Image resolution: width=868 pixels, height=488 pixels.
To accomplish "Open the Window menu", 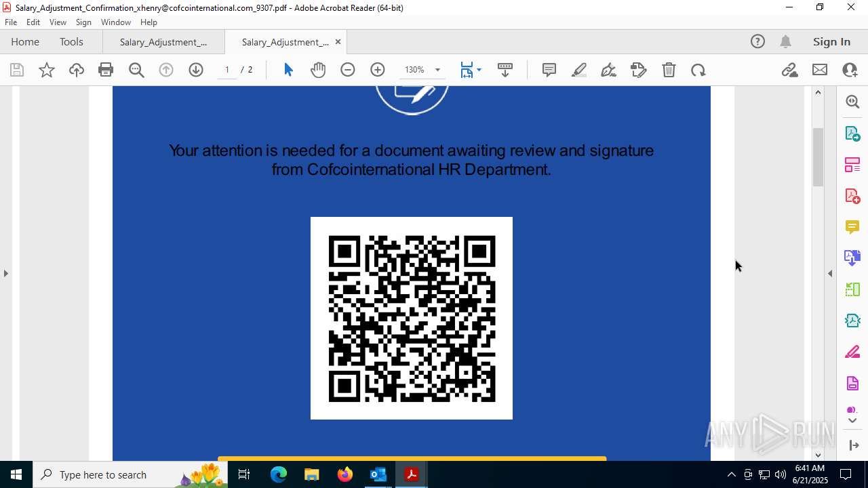I will (x=116, y=22).
